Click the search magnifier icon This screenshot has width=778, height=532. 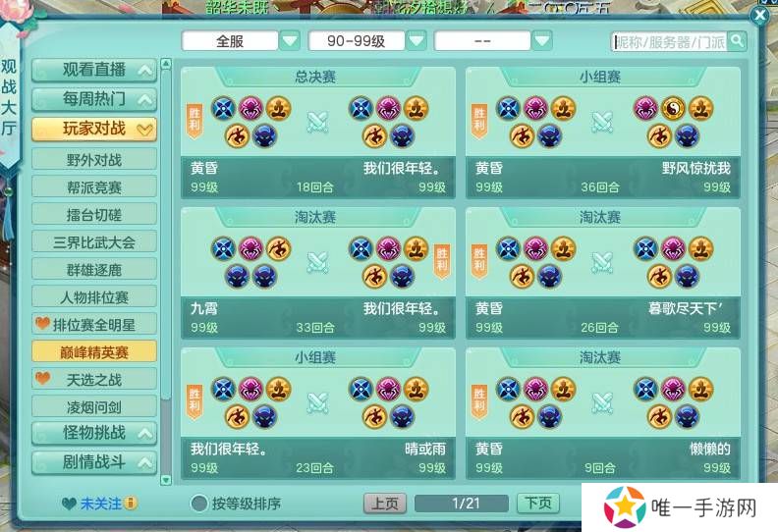click(x=737, y=41)
